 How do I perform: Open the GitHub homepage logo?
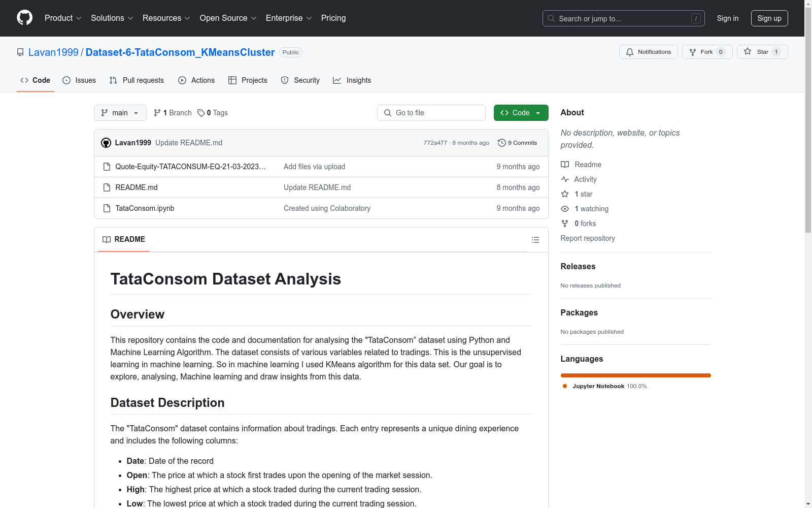pyautogui.click(x=24, y=18)
